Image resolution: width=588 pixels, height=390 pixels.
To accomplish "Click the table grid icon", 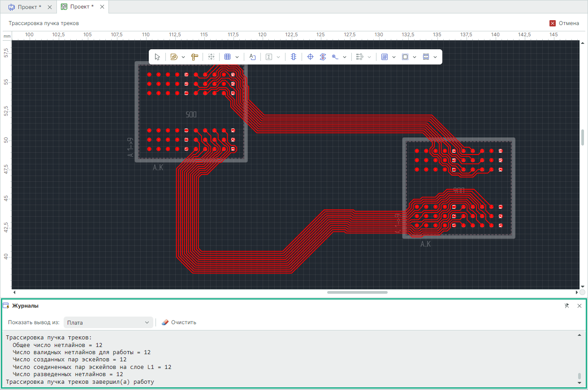I will (227, 57).
